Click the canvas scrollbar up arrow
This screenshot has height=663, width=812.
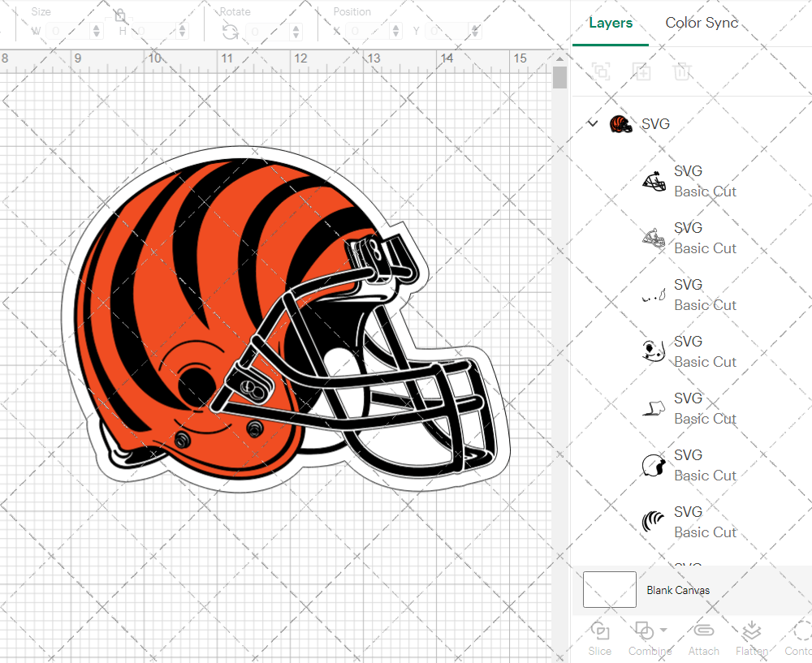(x=559, y=58)
